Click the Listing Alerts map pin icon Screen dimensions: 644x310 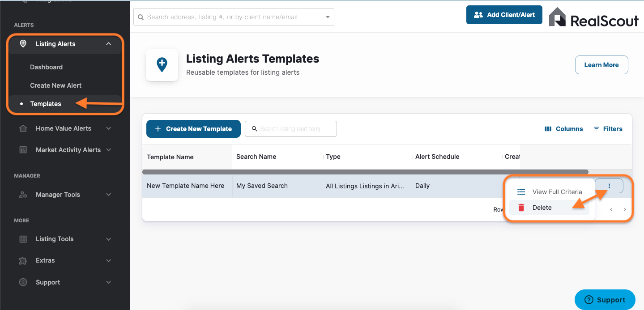pyautogui.click(x=23, y=44)
